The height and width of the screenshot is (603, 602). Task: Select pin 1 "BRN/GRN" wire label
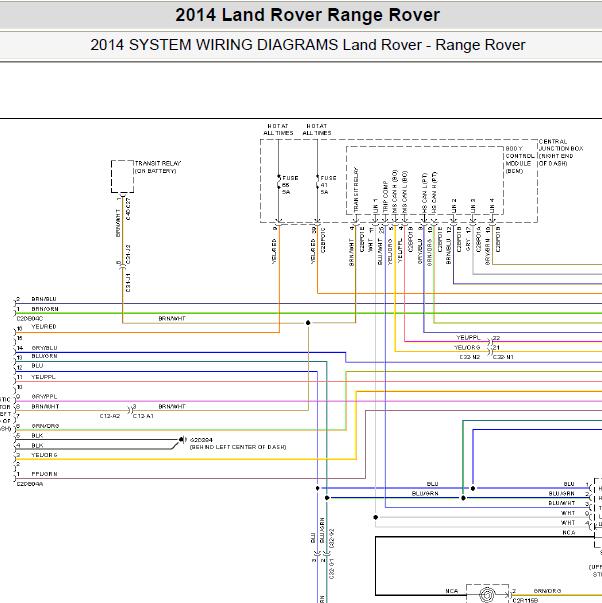45,309
